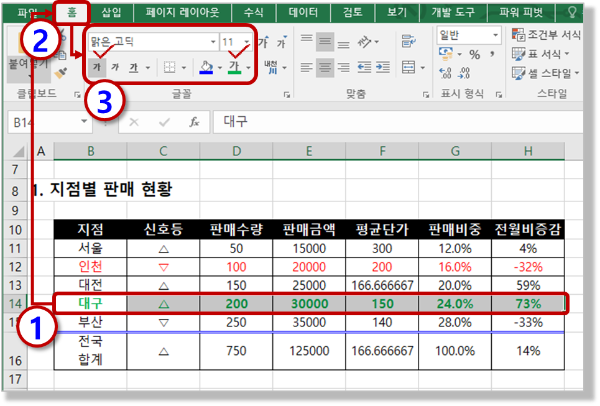Toggle align text right
This screenshot has height=406, width=600.
click(x=344, y=68)
